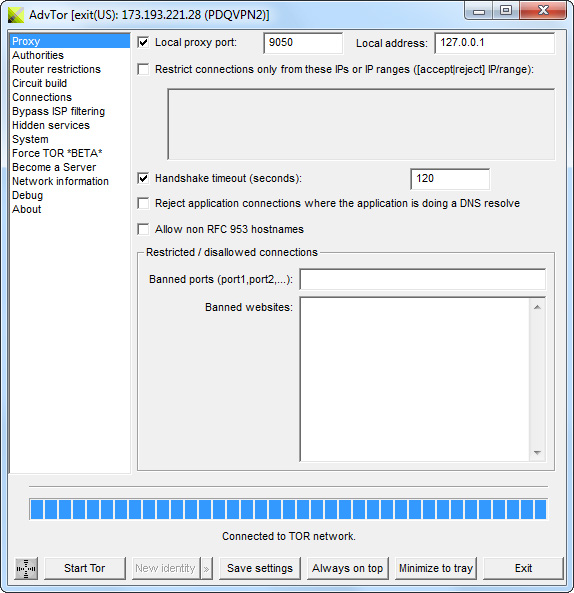The image size is (574, 593).
Task: Open the Hidden services section
Action: click(51, 125)
